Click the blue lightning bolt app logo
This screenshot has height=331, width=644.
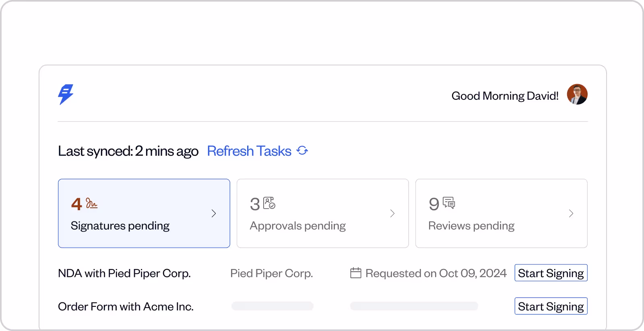[66, 94]
